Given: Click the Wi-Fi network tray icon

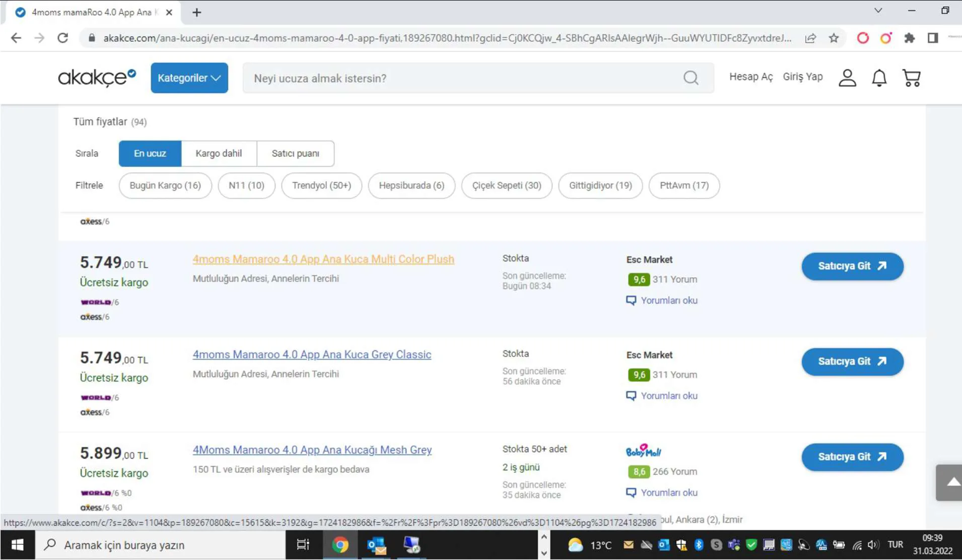Looking at the screenshot, I should 856,544.
